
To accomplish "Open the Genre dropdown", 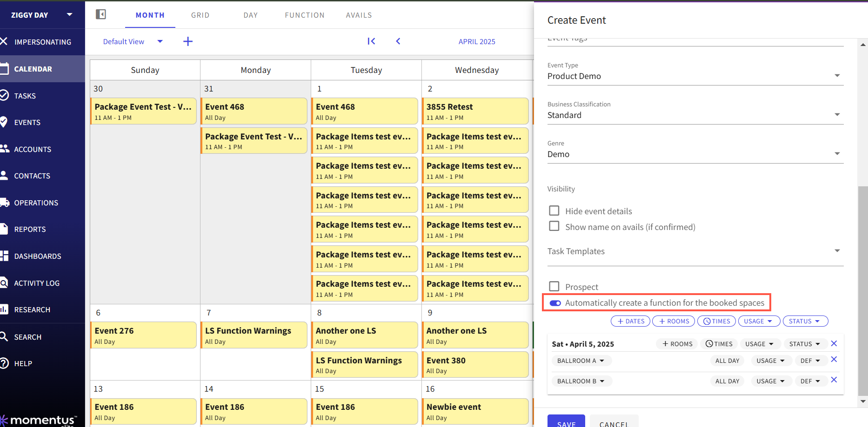I will coord(695,154).
